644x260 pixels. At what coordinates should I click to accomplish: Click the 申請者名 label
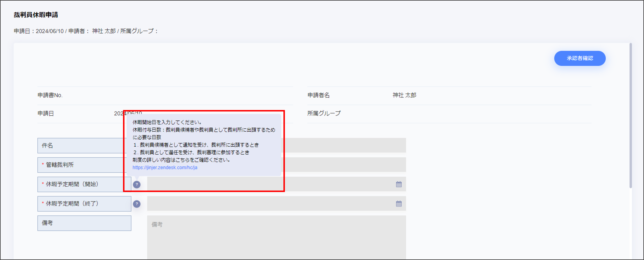[318, 95]
